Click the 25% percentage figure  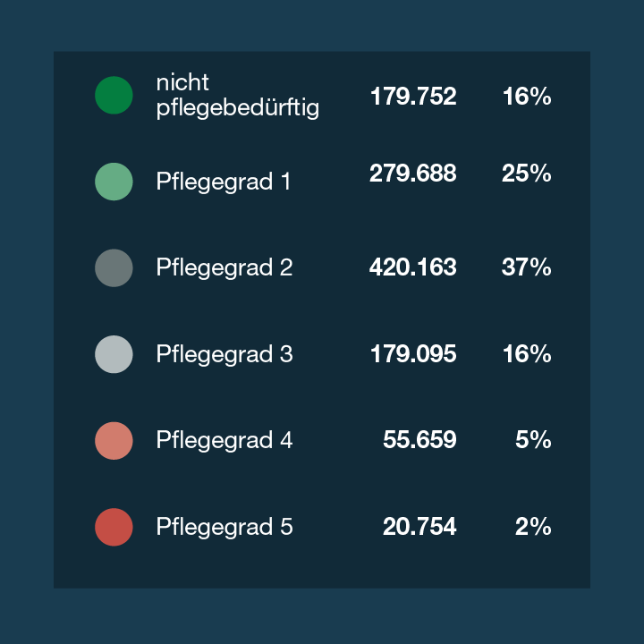[527, 173]
